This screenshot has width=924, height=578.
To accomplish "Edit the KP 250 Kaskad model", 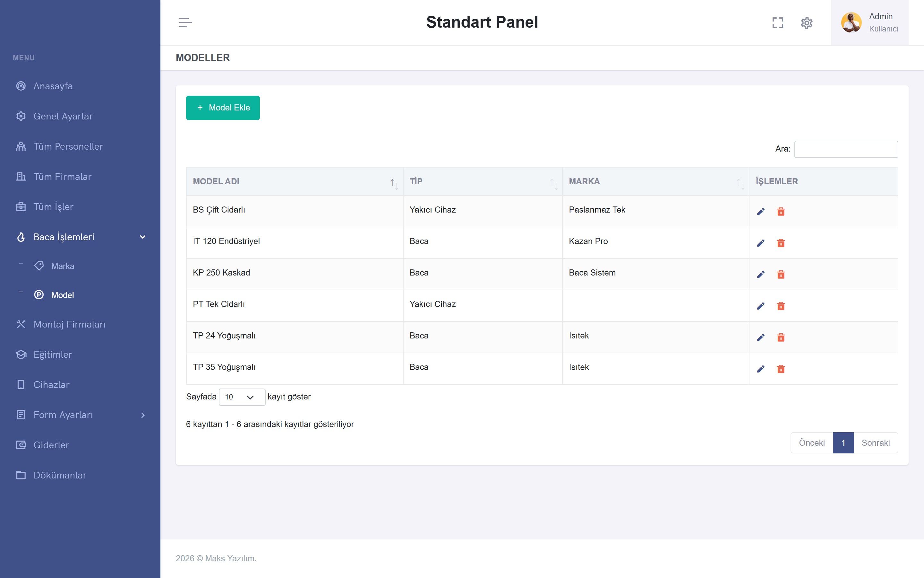I will pyautogui.click(x=761, y=275).
